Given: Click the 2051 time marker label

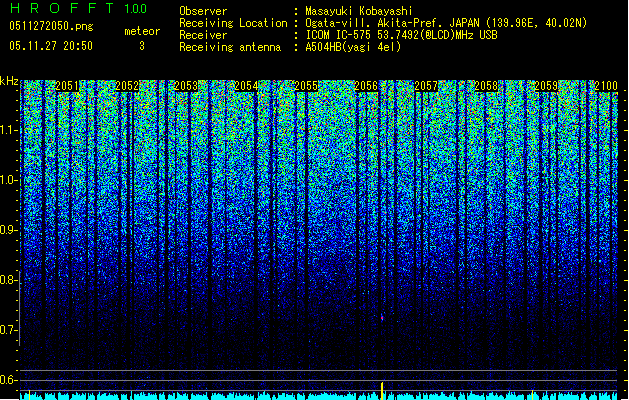Looking at the screenshot, I should (67, 86).
